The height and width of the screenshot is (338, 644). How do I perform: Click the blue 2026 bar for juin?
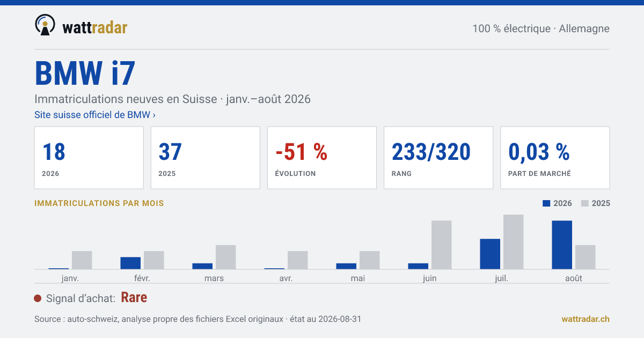pyautogui.click(x=418, y=266)
